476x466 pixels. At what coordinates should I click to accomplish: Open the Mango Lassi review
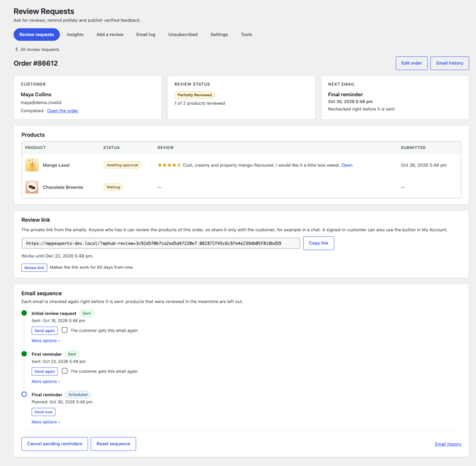(x=347, y=165)
